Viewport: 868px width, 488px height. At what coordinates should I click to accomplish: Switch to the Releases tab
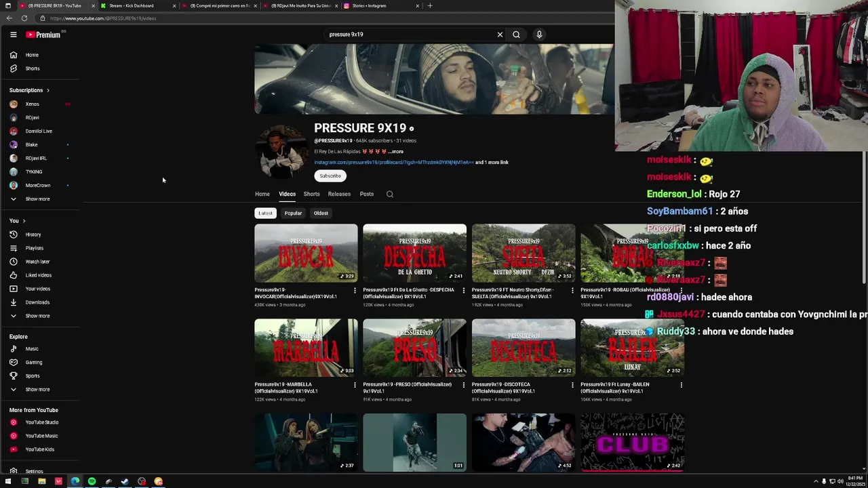tap(339, 195)
